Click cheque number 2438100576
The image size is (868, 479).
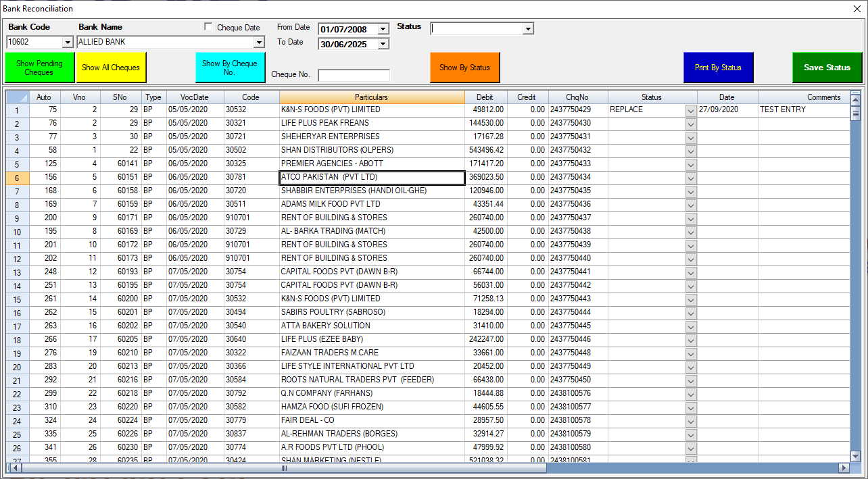pyautogui.click(x=577, y=393)
